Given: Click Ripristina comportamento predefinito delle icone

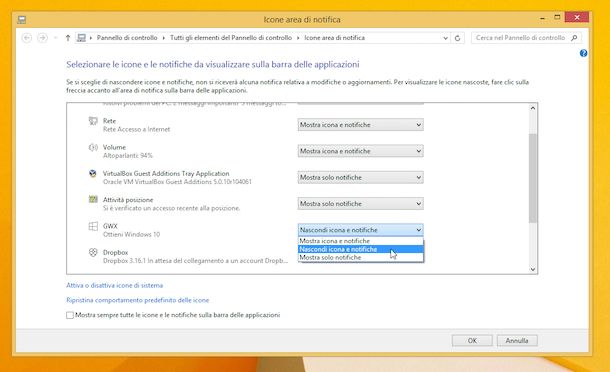Looking at the screenshot, I should [x=137, y=300].
